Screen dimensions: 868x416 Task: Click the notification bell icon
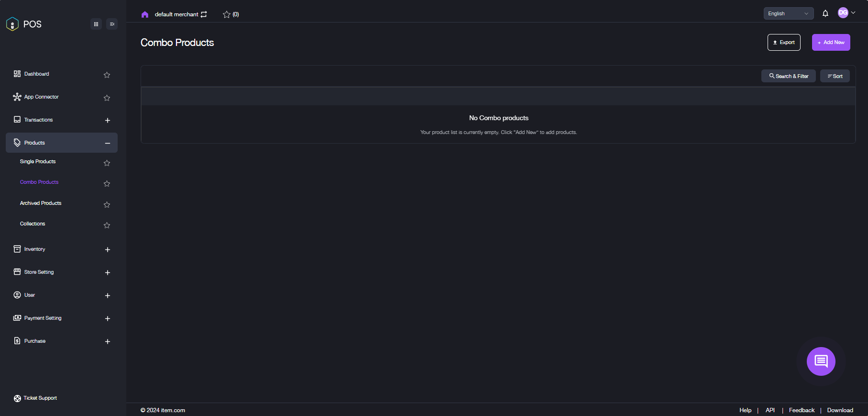[825, 13]
